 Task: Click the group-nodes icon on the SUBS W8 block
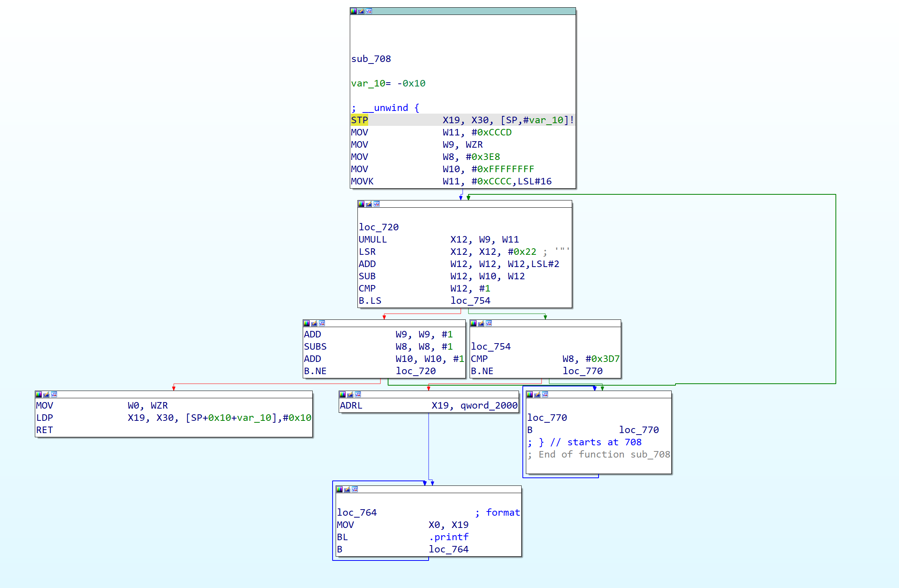point(322,323)
